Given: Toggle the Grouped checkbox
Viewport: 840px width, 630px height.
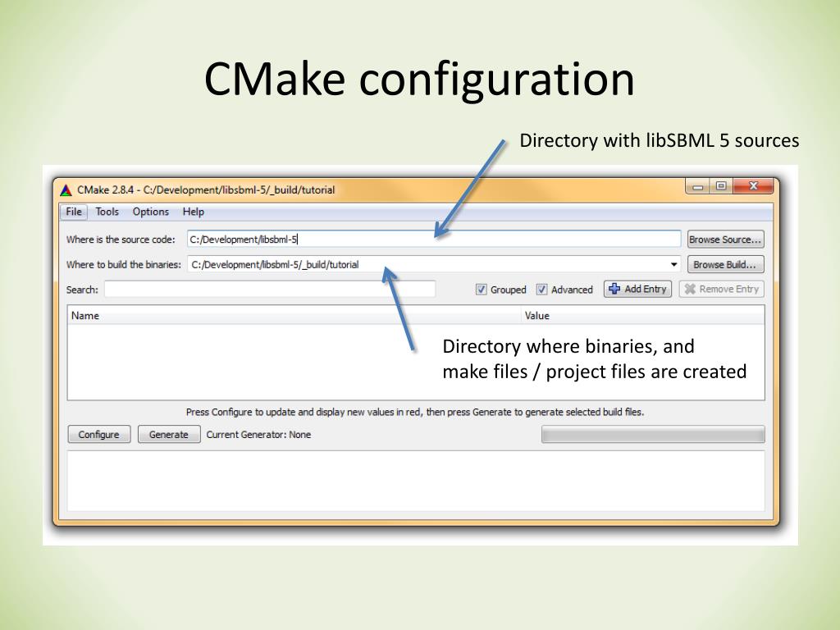Looking at the screenshot, I should click(x=481, y=290).
